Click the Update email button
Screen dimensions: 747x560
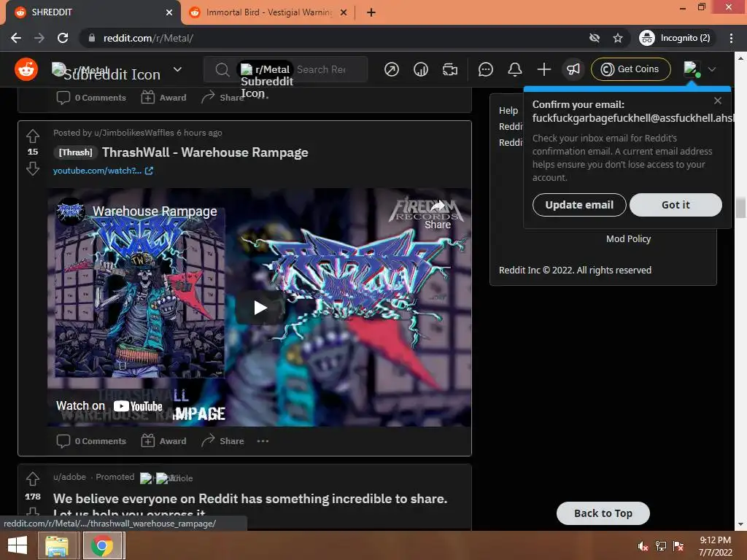(x=578, y=205)
